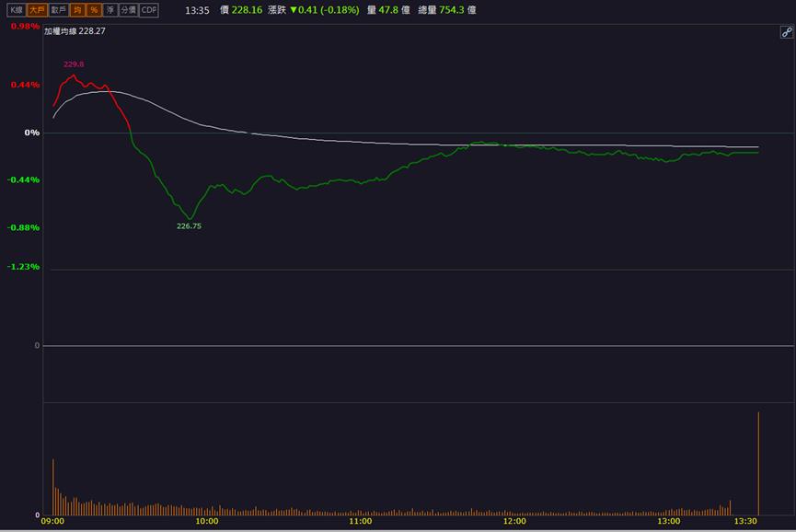This screenshot has width=796, height=532.
Task: Click the -0.88% axis label
Action: 23,227
